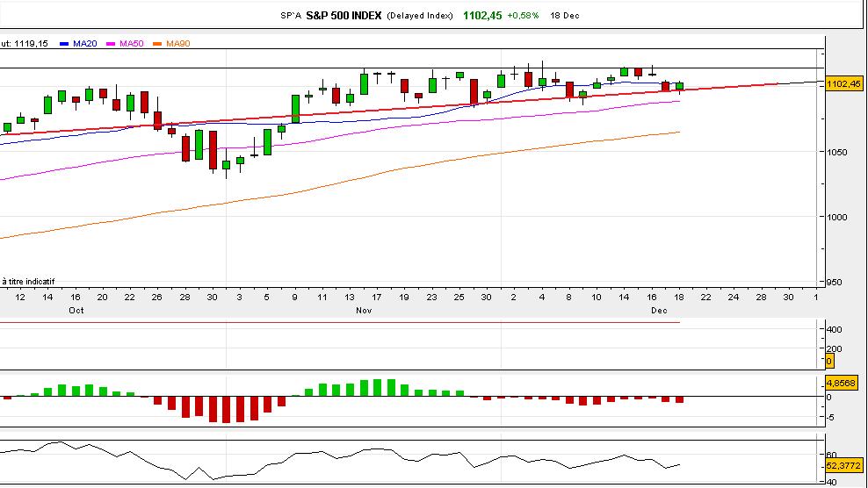Click the 1050 price axis label
The width and height of the screenshot is (868, 488).
837,152
